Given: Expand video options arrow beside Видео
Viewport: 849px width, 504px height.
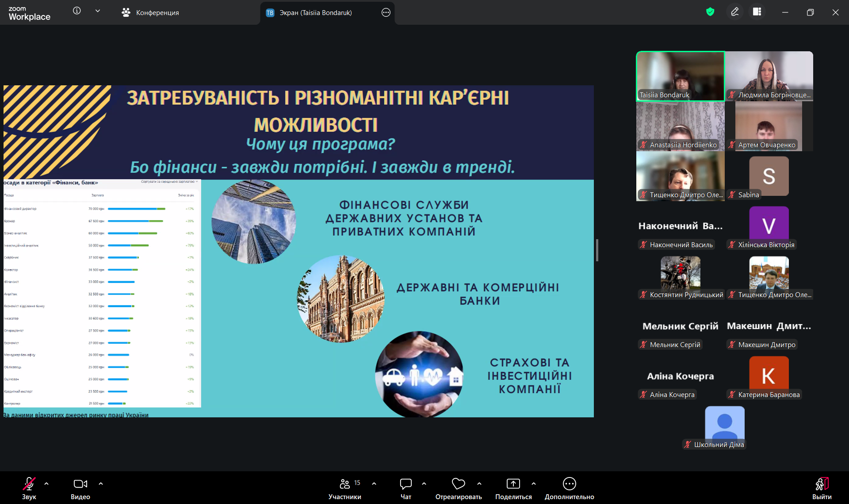Looking at the screenshot, I should click(x=101, y=484).
